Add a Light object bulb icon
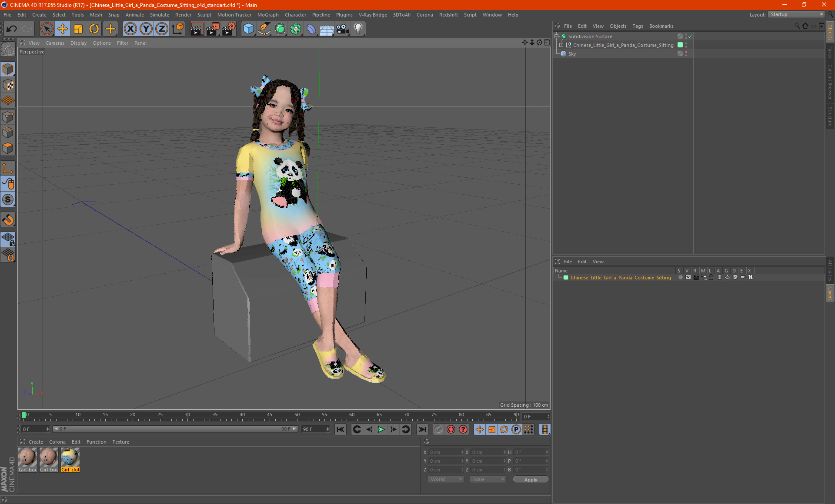This screenshot has width=835, height=504. [358, 29]
